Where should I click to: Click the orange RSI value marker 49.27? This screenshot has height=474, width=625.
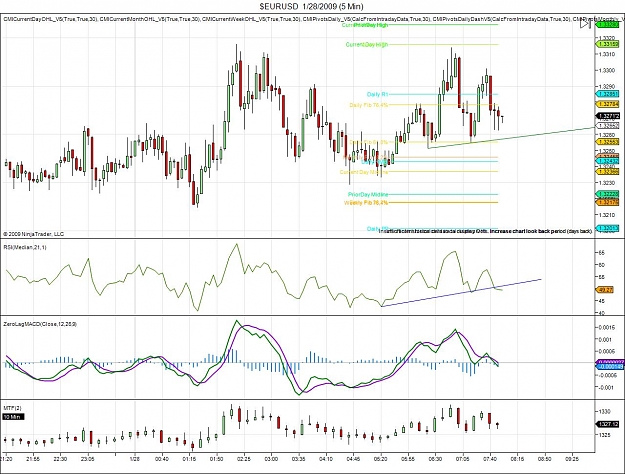pyautogui.click(x=605, y=290)
